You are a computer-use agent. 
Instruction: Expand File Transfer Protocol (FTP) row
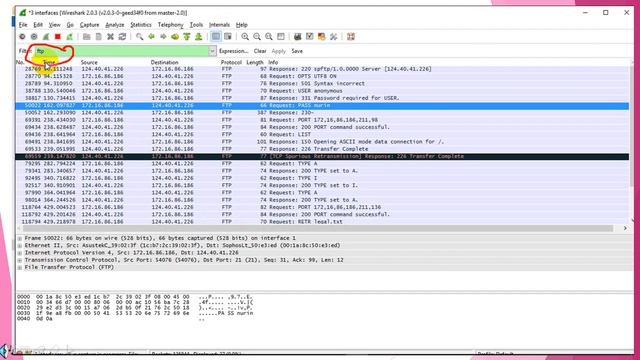coord(20,267)
